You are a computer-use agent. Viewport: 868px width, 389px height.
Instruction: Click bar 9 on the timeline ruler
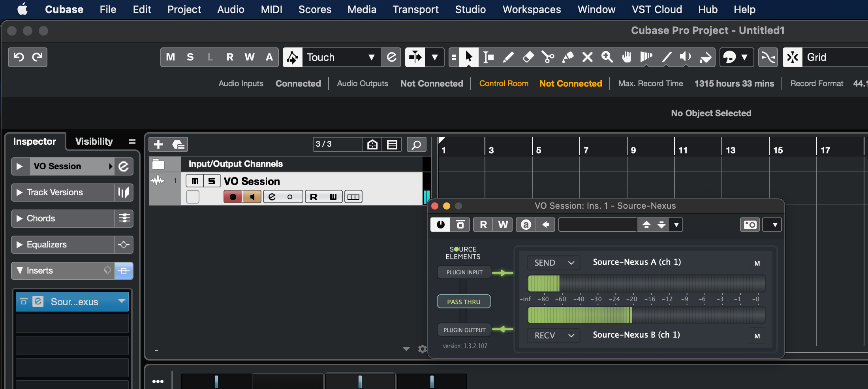click(x=633, y=150)
